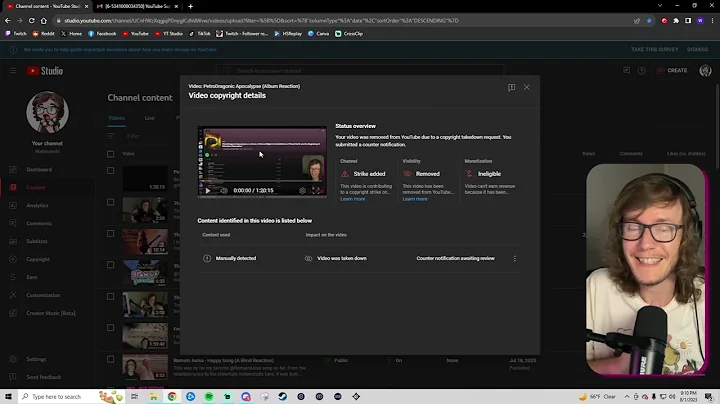Click Learn more under Strike added

[353, 199]
